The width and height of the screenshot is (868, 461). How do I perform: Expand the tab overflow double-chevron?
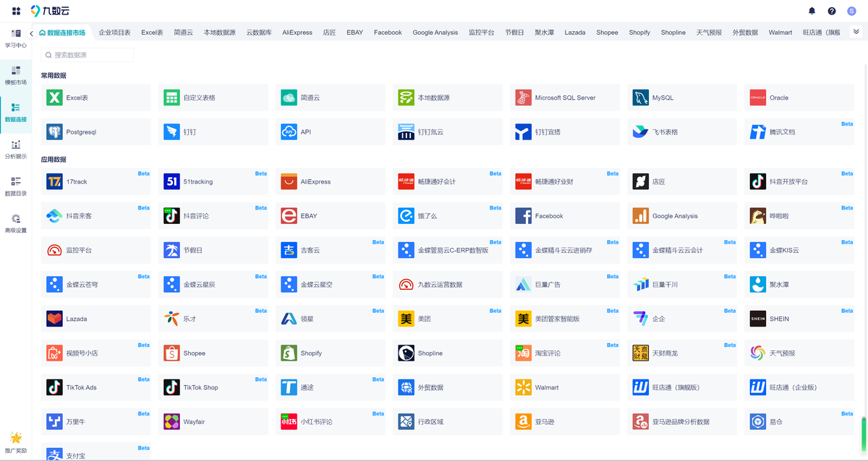pos(856,32)
